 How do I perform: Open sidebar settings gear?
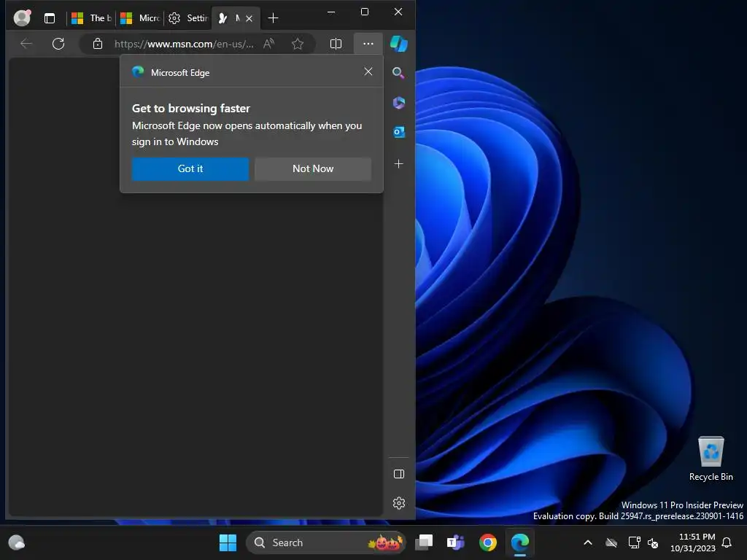399,503
